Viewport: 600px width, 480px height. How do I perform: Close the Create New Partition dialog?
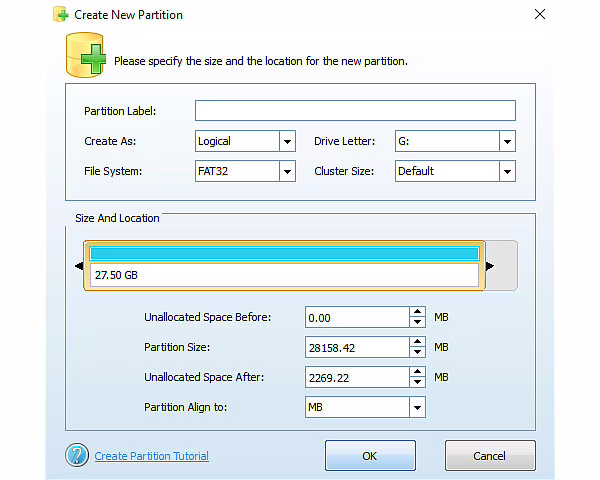(540, 15)
